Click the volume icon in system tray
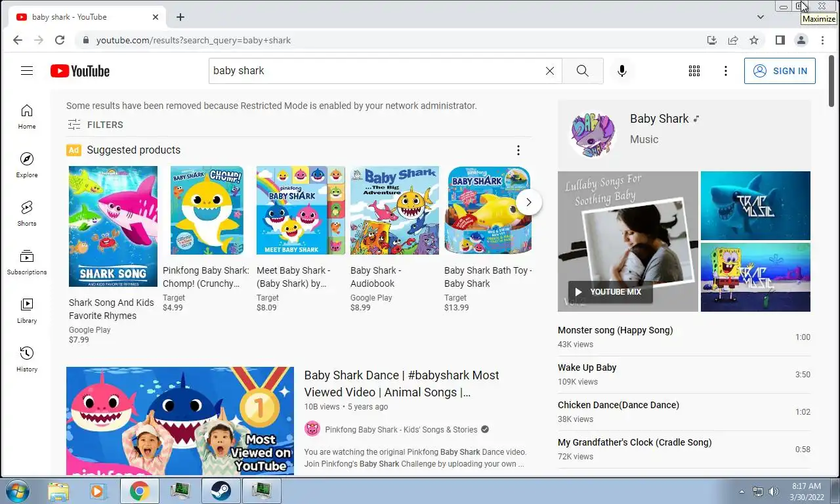 (774, 491)
